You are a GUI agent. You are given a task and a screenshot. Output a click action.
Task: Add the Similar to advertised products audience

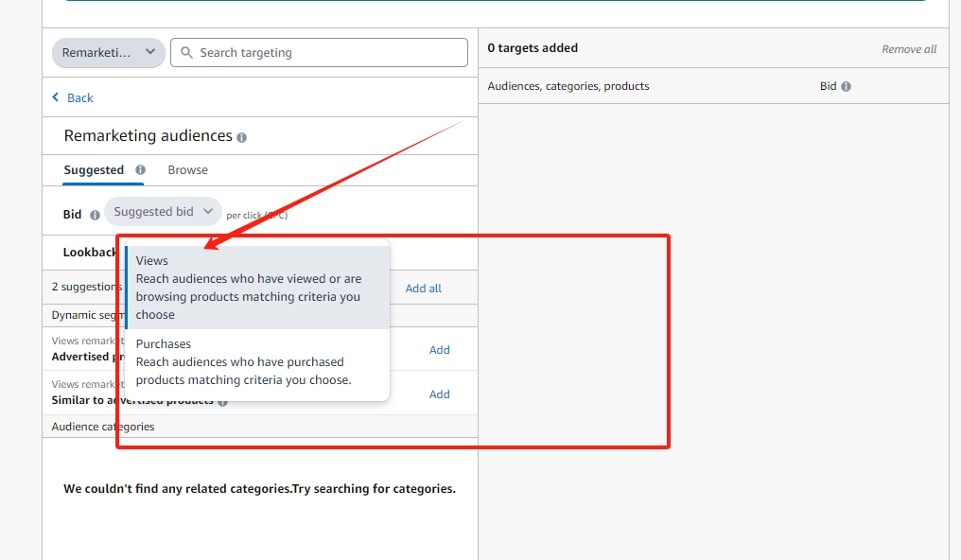(439, 394)
